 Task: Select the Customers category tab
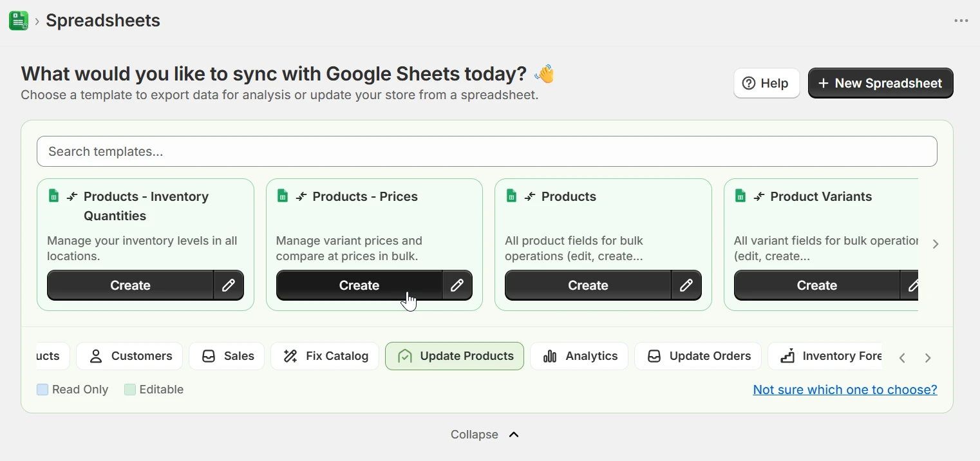(129, 356)
